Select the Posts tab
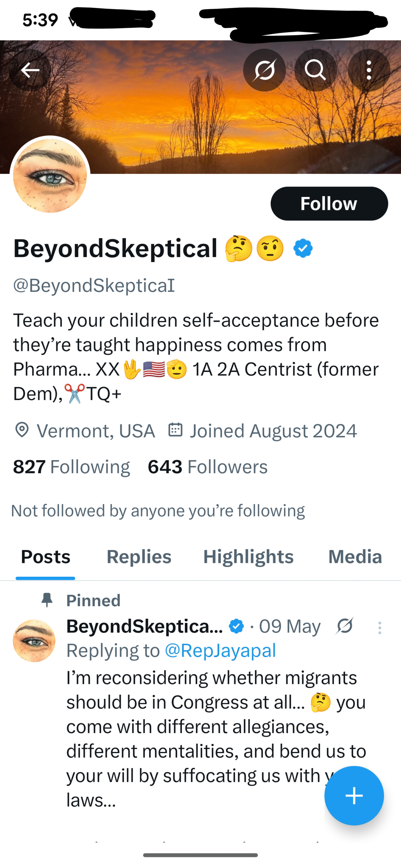 click(45, 557)
